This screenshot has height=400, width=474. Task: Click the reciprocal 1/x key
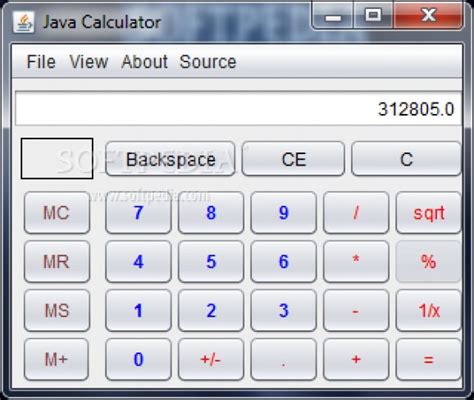pos(429,311)
